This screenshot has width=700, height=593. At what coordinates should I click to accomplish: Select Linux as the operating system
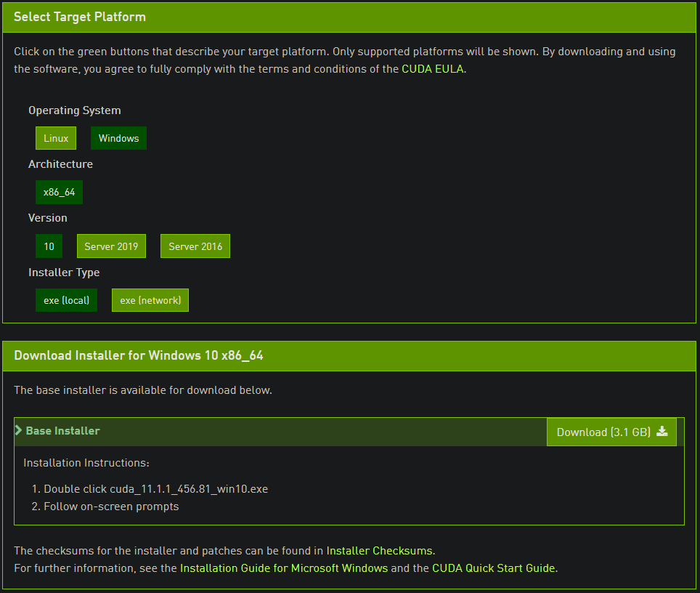(x=56, y=138)
